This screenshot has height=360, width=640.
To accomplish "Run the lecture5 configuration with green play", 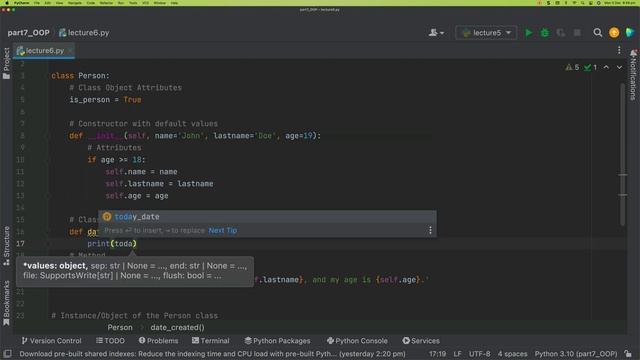I will [x=529, y=33].
